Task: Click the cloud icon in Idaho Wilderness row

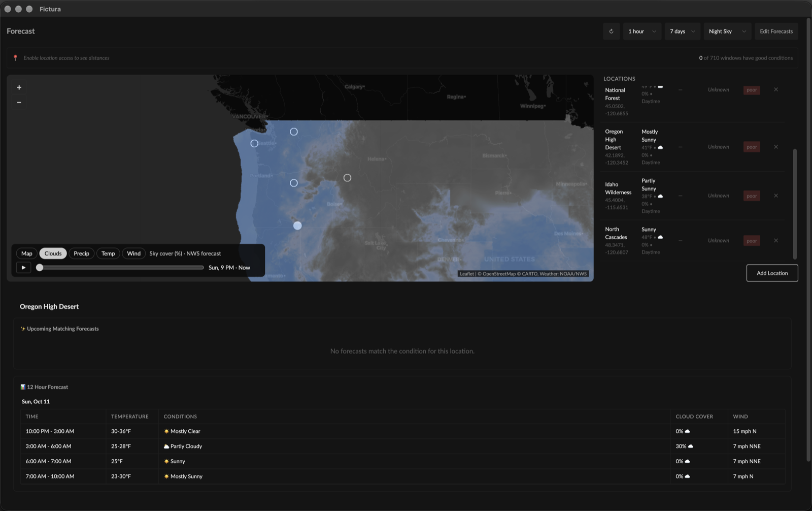Action: 660,196
